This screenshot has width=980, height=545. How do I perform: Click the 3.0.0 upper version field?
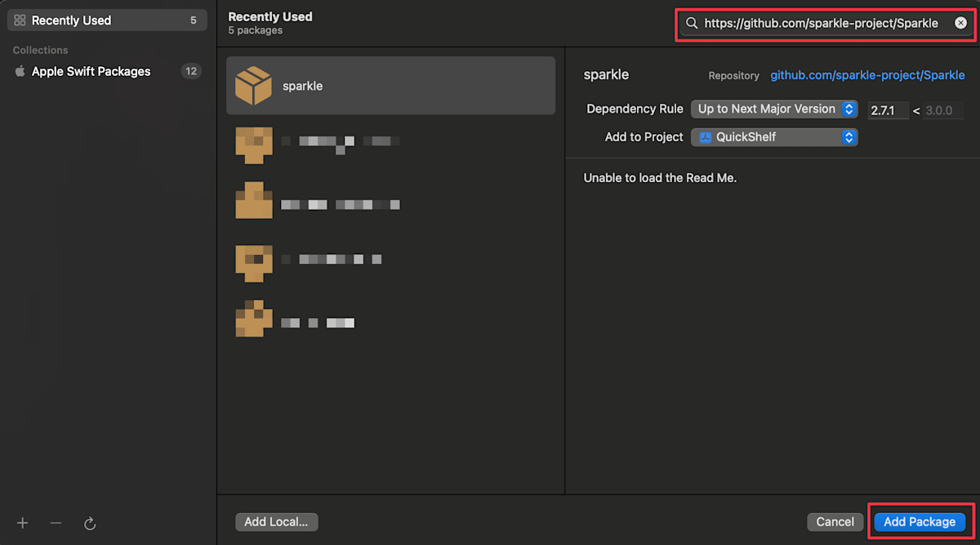tap(943, 110)
